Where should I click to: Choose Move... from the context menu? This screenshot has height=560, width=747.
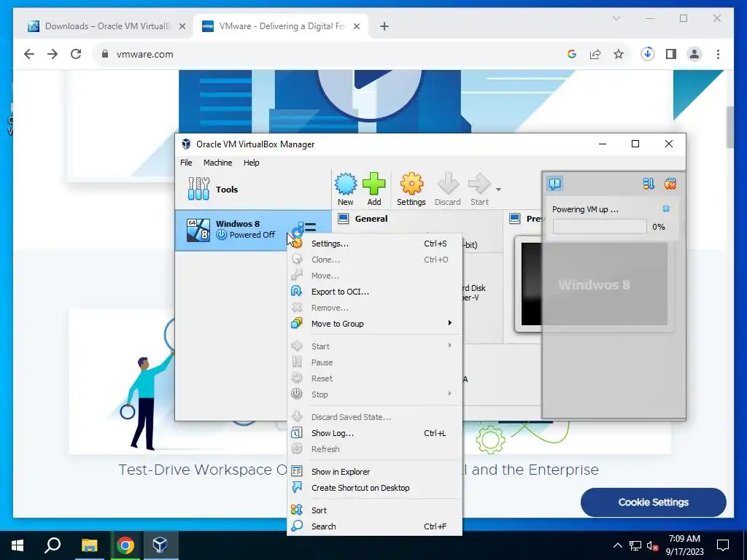pos(374,276)
